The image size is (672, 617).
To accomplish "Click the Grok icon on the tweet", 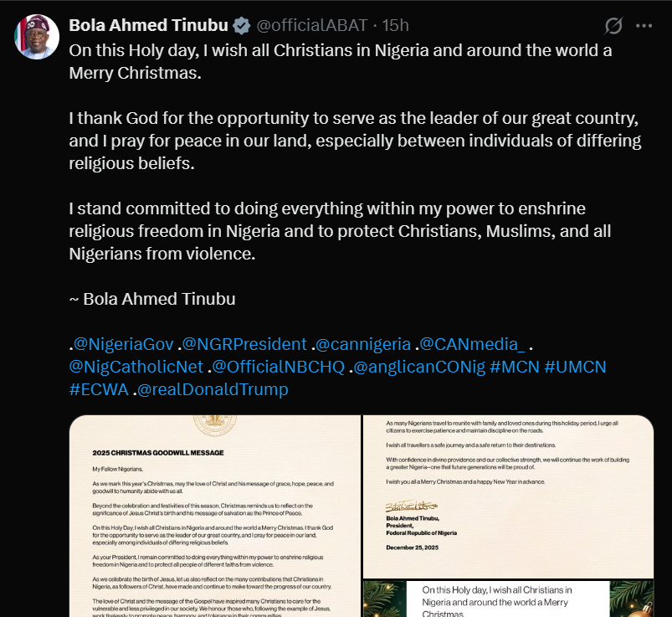I will (x=613, y=26).
